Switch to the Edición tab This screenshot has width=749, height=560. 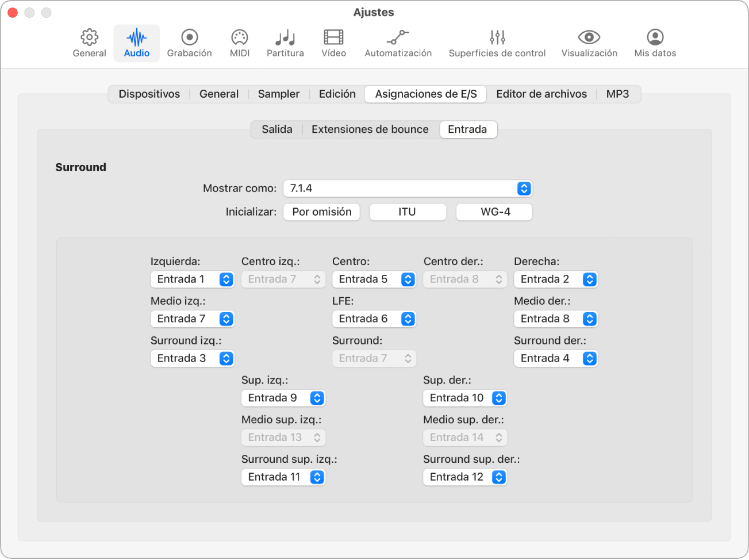(x=337, y=94)
